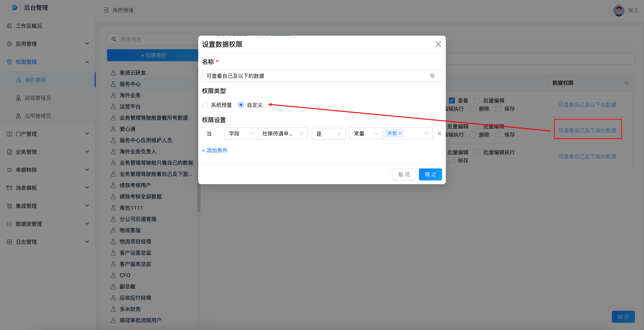Select the 自定义 radio option
The image size is (644, 330).
pyautogui.click(x=241, y=105)
